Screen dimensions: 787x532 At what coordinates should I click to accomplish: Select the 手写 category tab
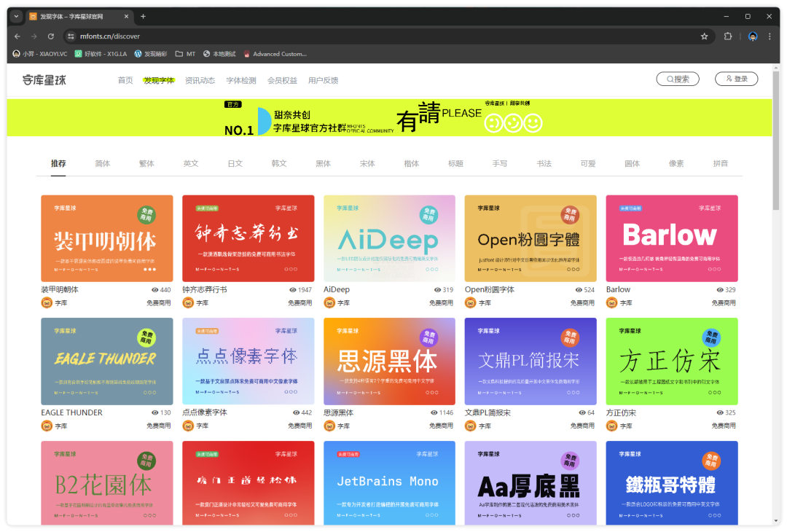click(x=500, y=164)
